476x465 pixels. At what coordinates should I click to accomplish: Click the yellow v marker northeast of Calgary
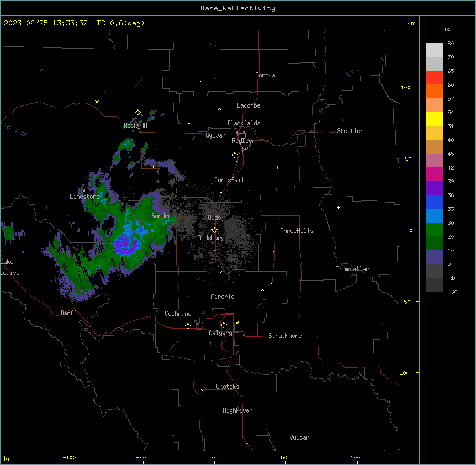coord(237,323)
